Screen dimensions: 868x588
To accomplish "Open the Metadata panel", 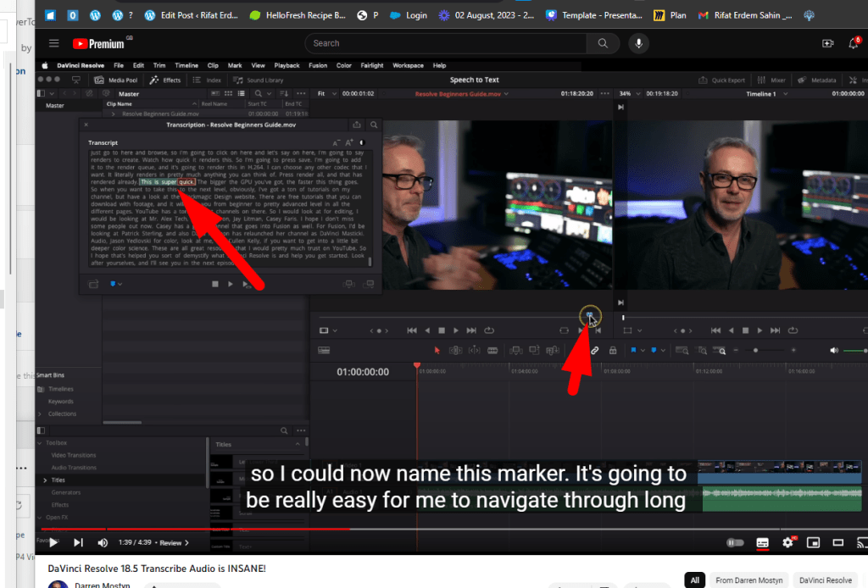I will (817, 80).
